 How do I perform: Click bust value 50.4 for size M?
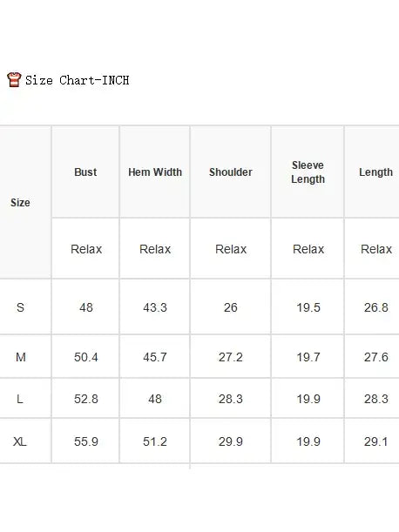(x=86, y=357)
